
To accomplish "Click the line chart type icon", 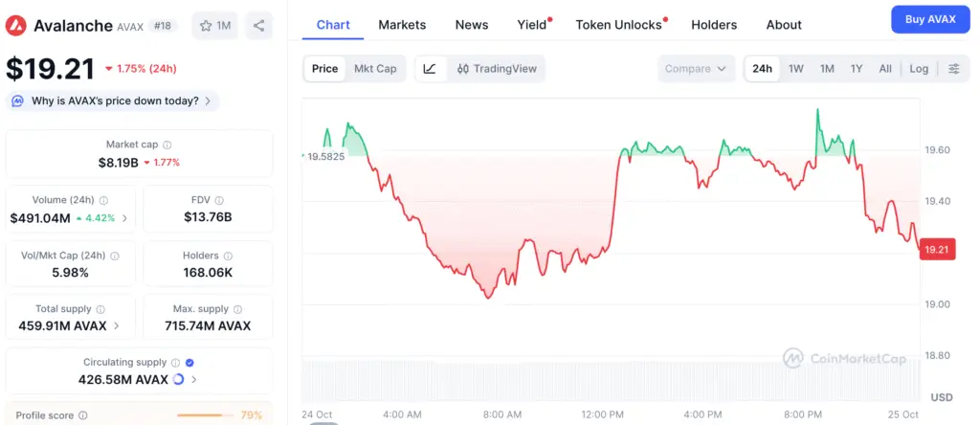I will point(431,69).
